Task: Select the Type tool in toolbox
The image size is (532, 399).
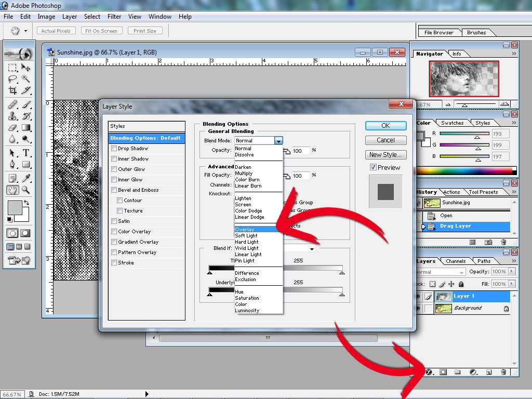Action: 25,153
